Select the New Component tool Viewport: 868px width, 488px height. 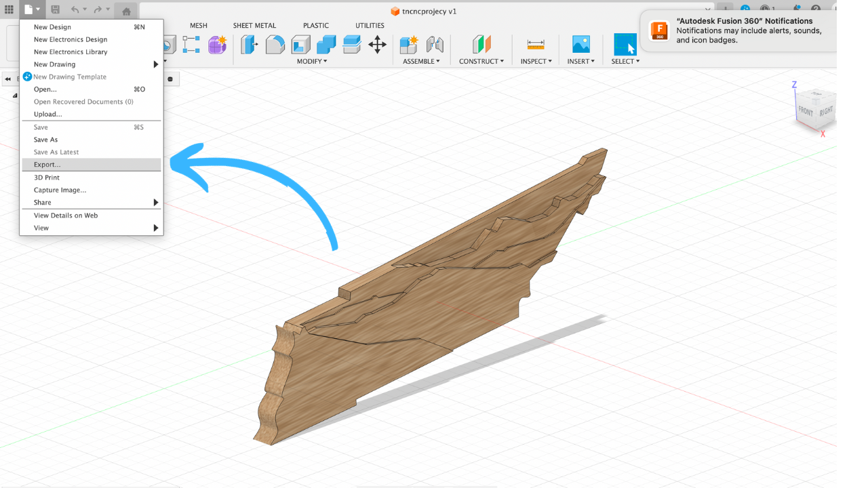(x=409, y=45)
